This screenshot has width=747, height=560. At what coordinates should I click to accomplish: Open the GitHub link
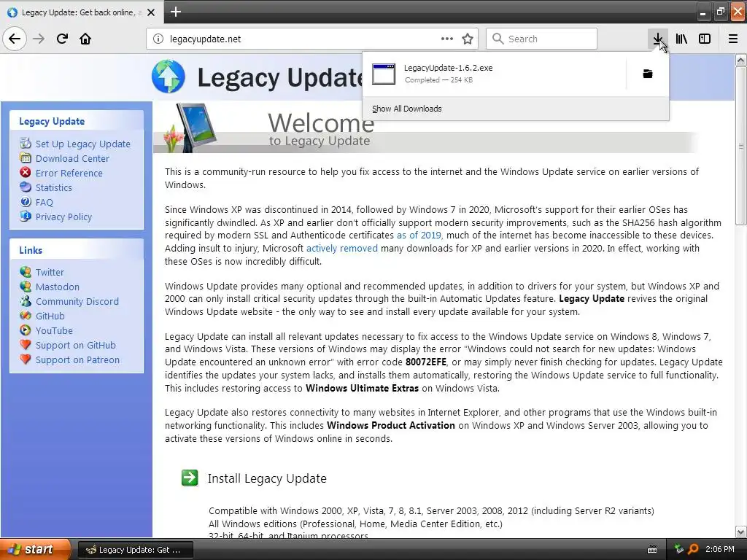[x=50, y=316]
